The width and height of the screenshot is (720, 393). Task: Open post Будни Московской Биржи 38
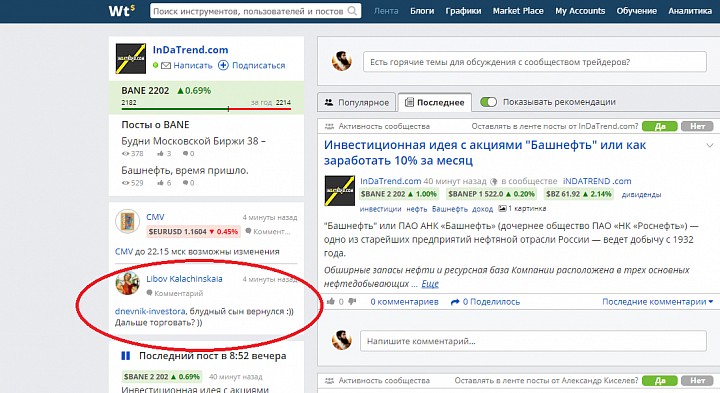coord(193,141)
